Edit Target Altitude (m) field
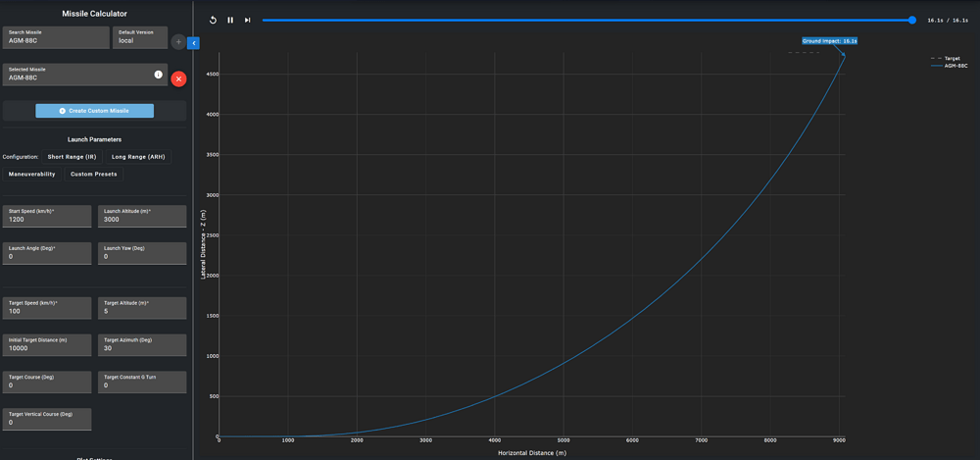The height and width of the screenshot is (460, 980). tap(142, 308)
